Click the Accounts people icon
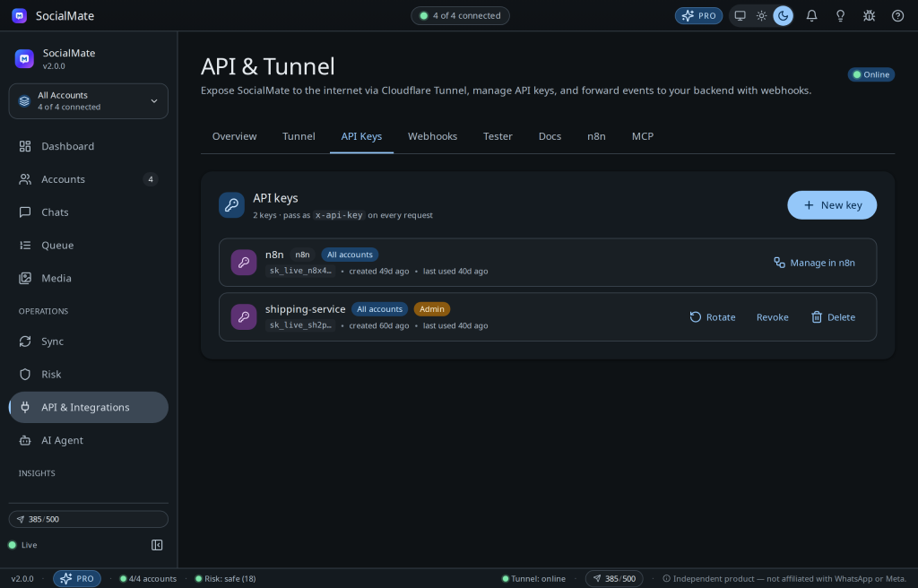The width and height of the screenshot is (918, 588). pos(24,179)
